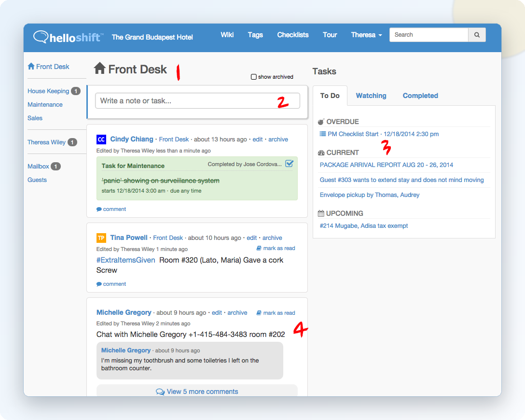Click the mark as read book icon on Tina Powell's post
Image resolution: width=525 pixels, height=420 pixels.
259,248
